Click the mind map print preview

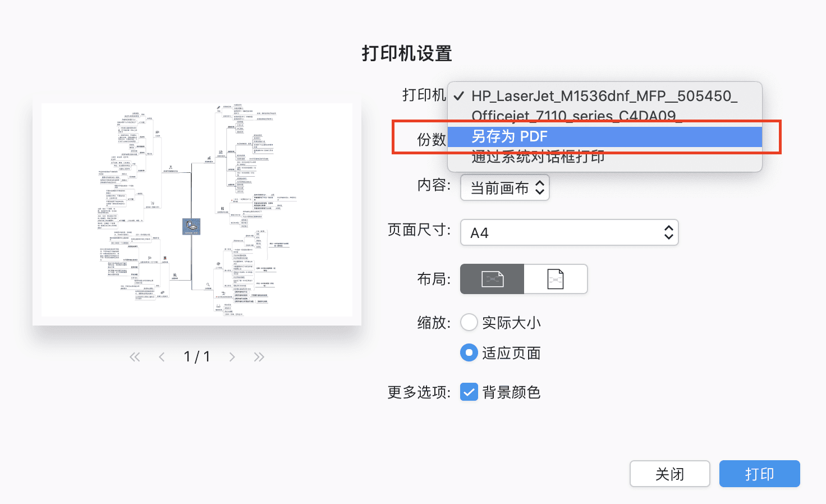pos(197,213)
